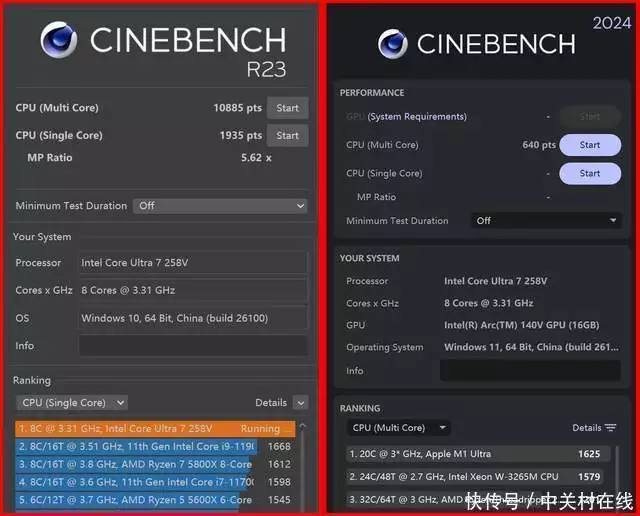Click the Cinebench 2024 ranking list scrollbar
Screen dimensions: 640x516
point(617,478)
